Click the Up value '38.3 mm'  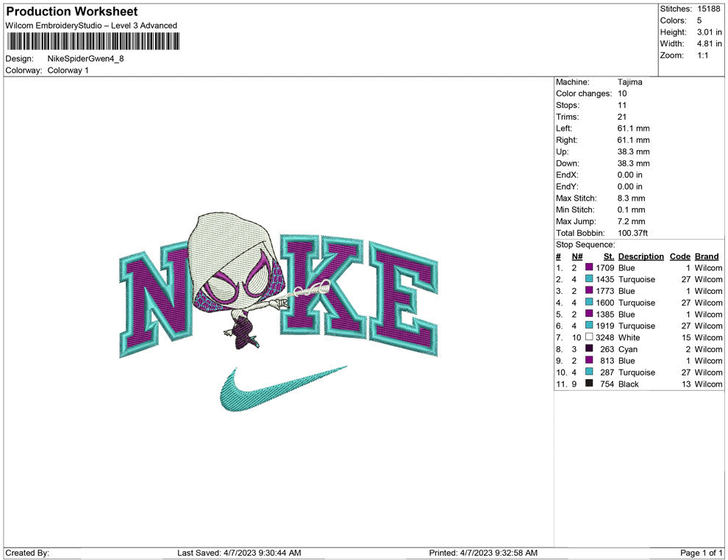(x=633, y=151)
